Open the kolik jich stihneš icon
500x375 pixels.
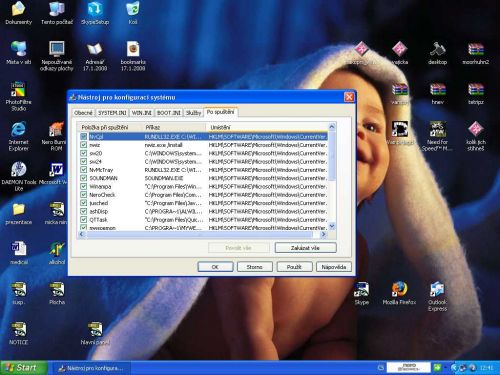click(476, 136)
